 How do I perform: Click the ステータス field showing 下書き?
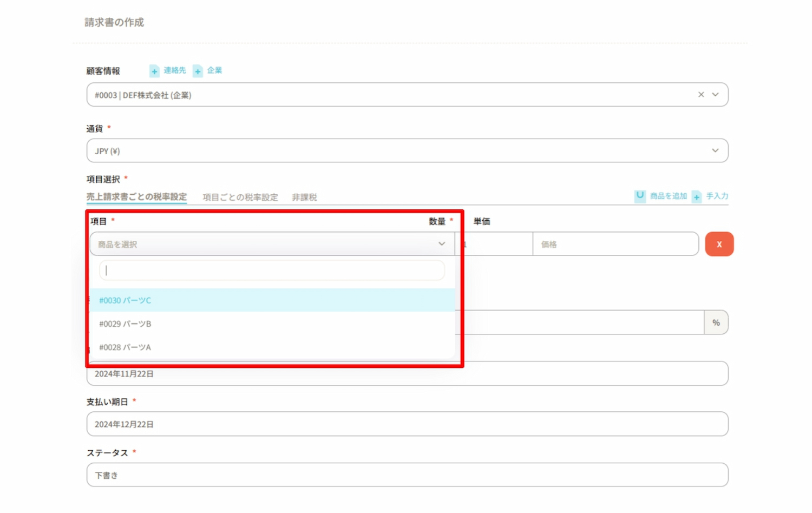(x=407, y=475)
